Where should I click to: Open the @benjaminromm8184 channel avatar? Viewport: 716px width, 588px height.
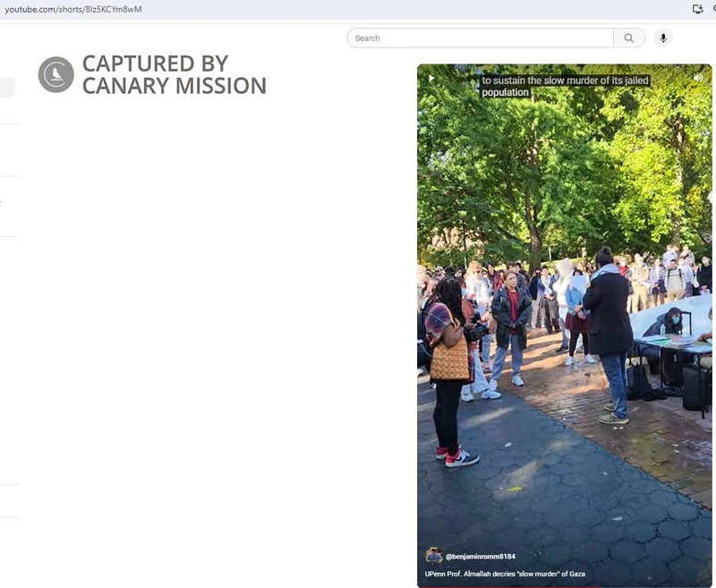(x=434, y=556)
